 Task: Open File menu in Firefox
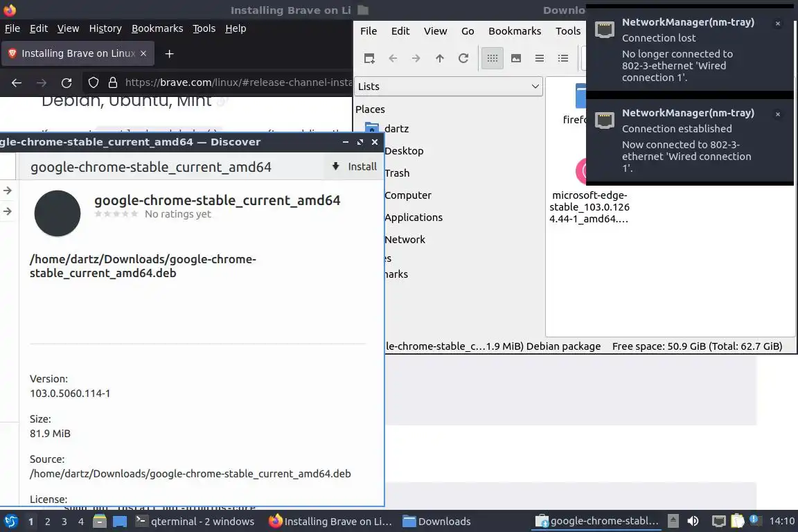[x=12, y=28]
